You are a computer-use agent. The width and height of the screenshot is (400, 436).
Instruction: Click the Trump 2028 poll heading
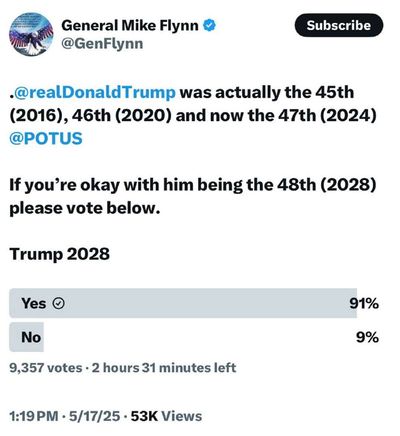pyautogui.click(x=59, y=254)
